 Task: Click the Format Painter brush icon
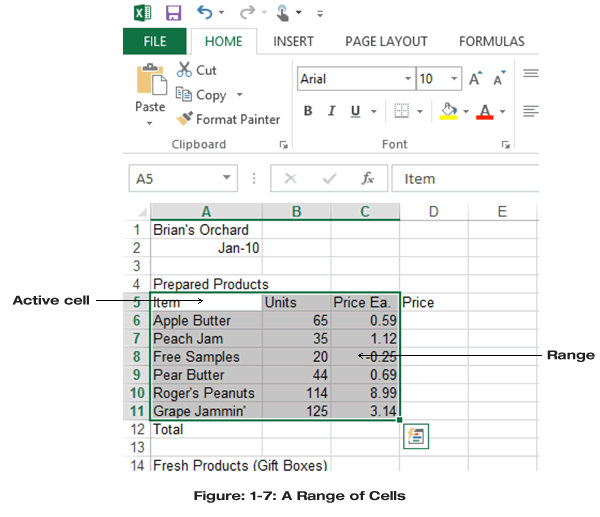(x=184, y=119)
